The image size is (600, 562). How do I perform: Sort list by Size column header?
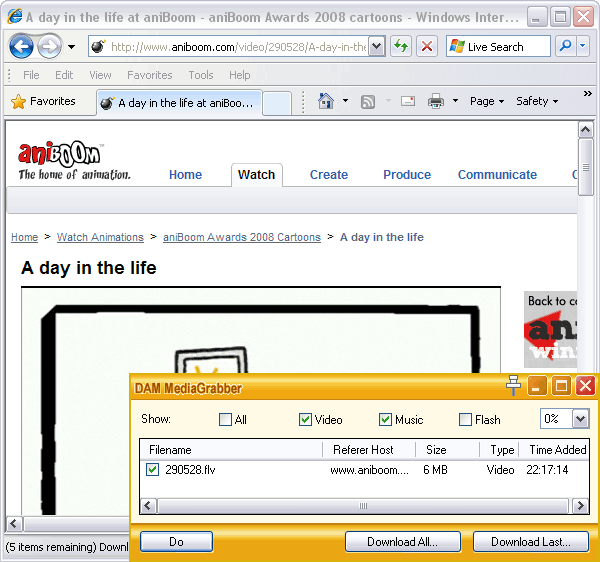tap(447, 450)
